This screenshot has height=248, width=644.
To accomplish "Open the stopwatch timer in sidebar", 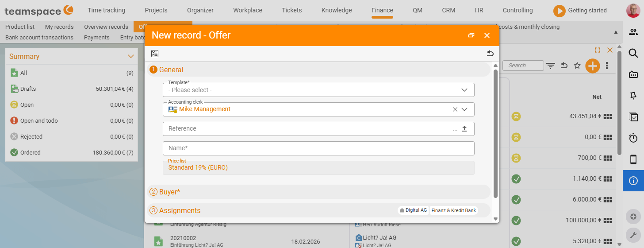I will click(x=633, y=138).
